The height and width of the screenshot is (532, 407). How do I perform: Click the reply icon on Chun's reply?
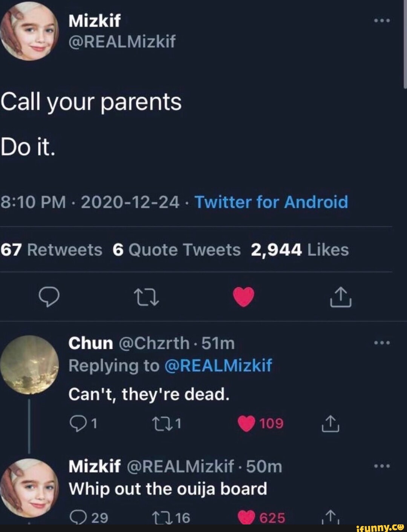[x=79, y=423]
